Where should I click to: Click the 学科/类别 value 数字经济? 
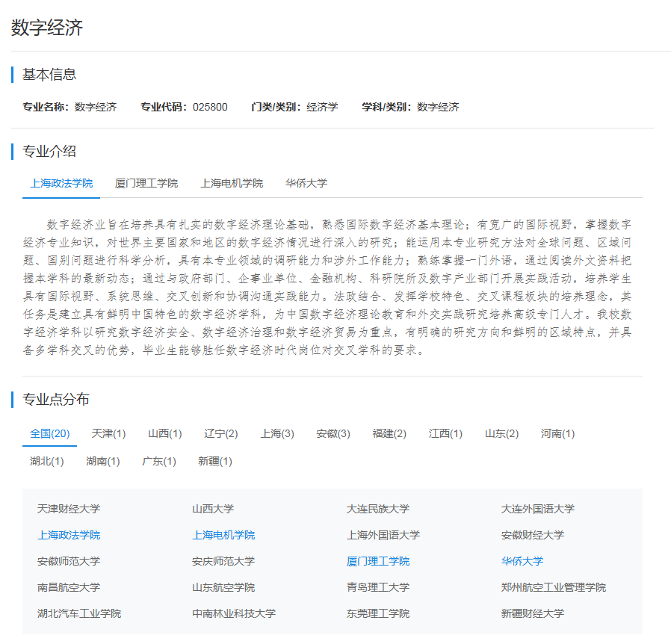[438, 107]
